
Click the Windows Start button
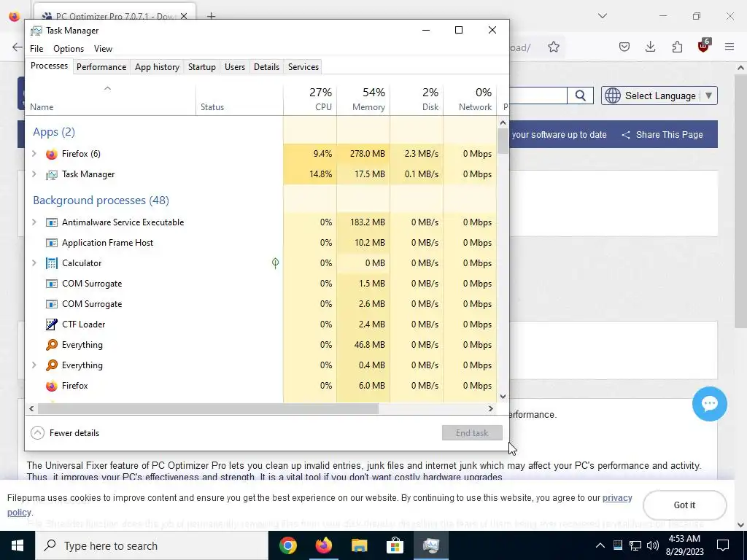(18, 545)
